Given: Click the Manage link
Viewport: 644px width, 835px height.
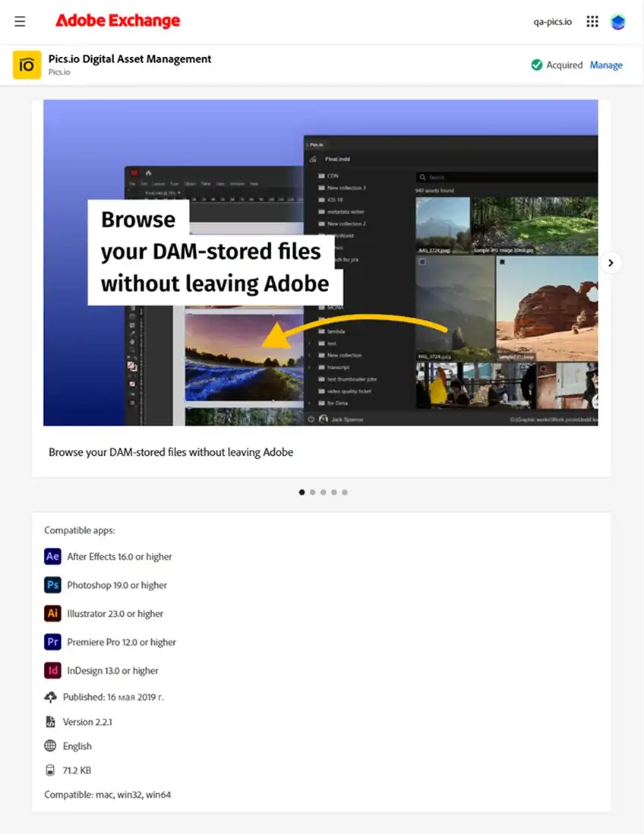Looking at the screenshot, I should click(x=606, y=65).
